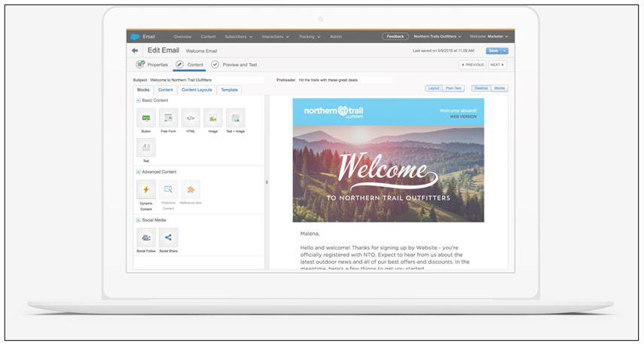Click the 'Hello and welcome!' body paragraph
644x346 pixels.
[385, 259]
